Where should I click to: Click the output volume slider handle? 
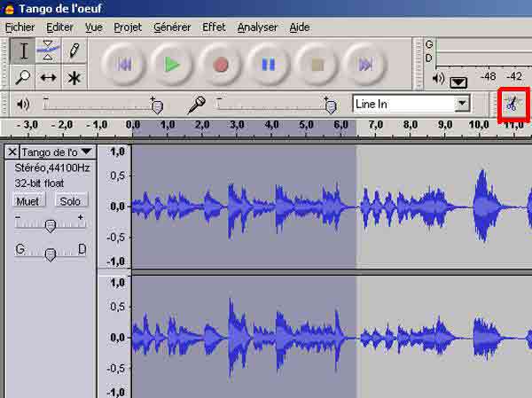pos(157,106)
